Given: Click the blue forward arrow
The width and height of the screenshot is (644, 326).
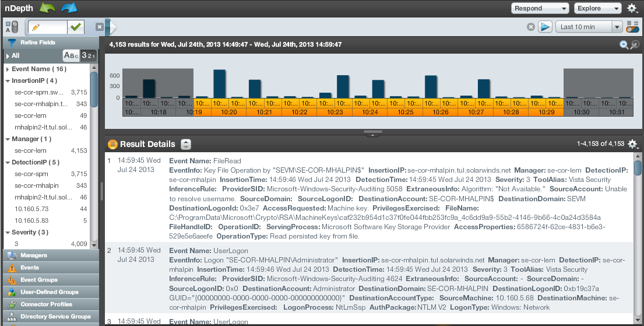Looking at the screenshot, I should [69, 8].
